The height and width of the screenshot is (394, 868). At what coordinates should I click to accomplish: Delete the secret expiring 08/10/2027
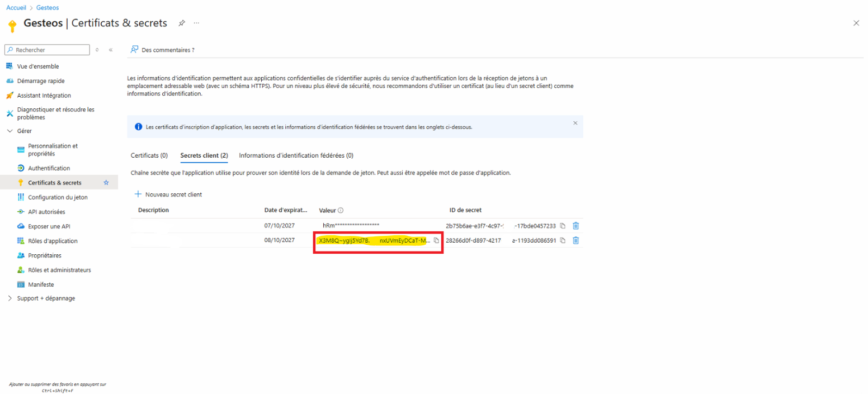(575, 240)
